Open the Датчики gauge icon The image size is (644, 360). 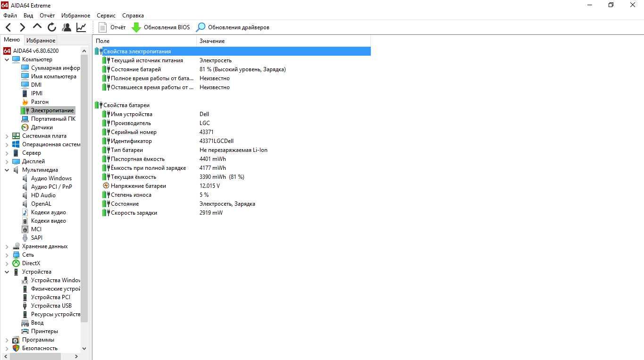click(x=25, y=127)
